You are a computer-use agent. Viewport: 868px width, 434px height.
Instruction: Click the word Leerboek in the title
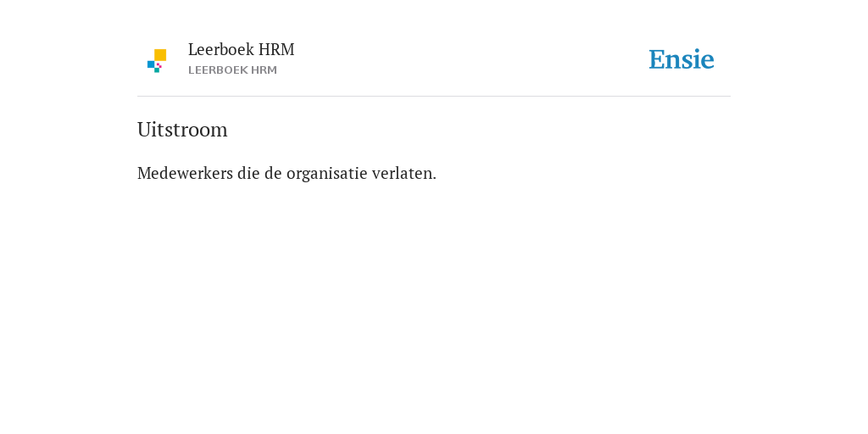[221, 49]
